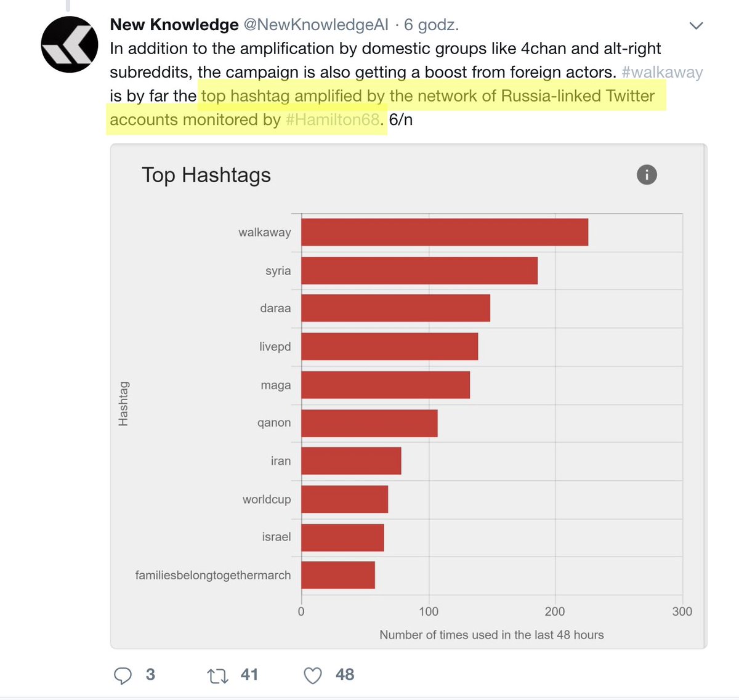Image resolution: width=739 pixels, height=700 pixels.
Task: Click the livepd hashtag bar
Action: pyautogui.click(x=389, y=347)
